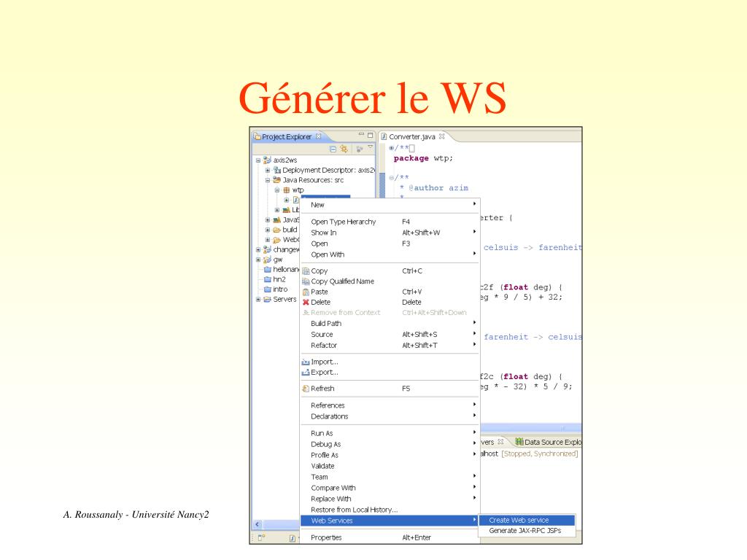Open Declarations submenu
Viewport: 747px width, 560px height.
[x=390, y=416]
